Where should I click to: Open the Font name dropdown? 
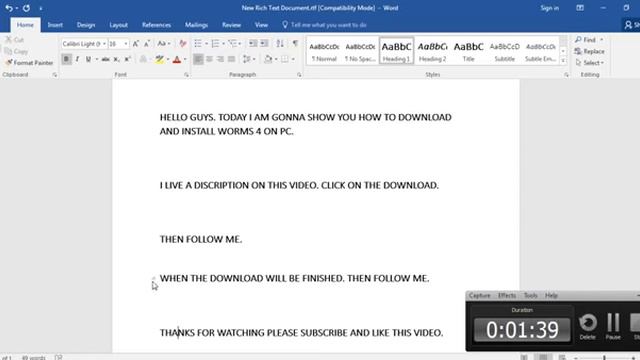pos(104,44)
